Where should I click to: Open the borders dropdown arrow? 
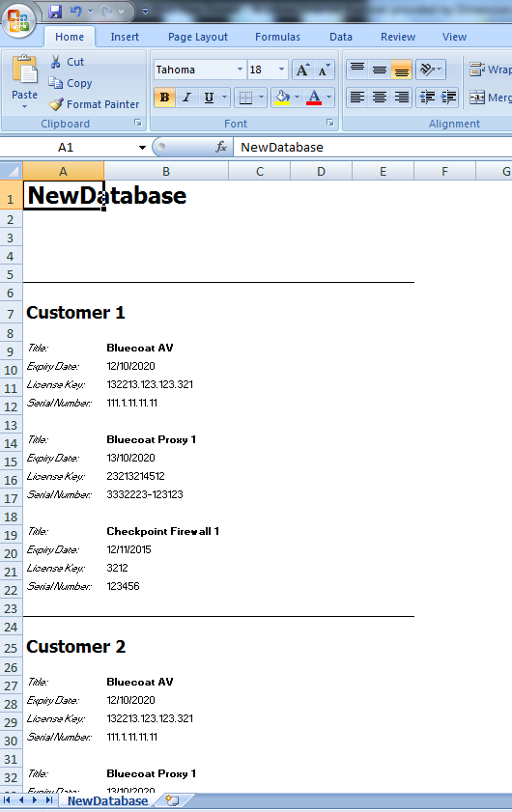(x=261, y=97)
